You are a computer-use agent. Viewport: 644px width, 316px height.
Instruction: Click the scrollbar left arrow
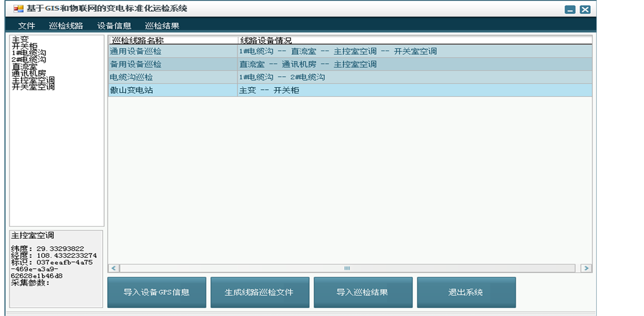(114, 268)
